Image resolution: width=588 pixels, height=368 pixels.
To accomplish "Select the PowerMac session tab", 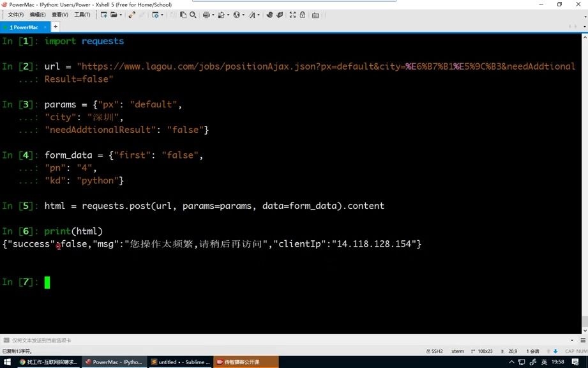I will point(24,27).
